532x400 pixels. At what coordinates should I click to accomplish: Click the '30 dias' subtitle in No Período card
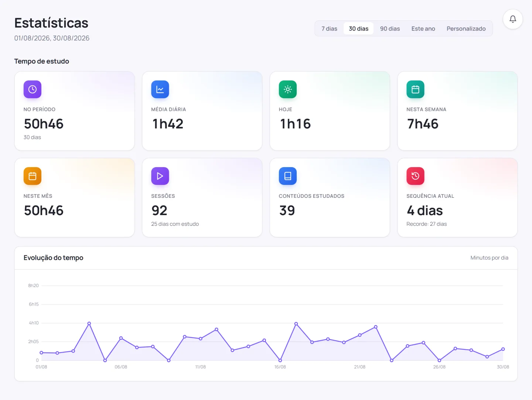[x=32, y=137]
